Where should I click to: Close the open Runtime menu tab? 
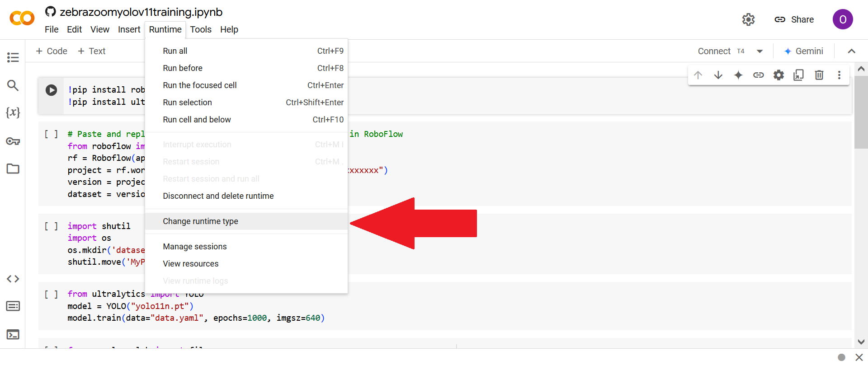(165, 29)
